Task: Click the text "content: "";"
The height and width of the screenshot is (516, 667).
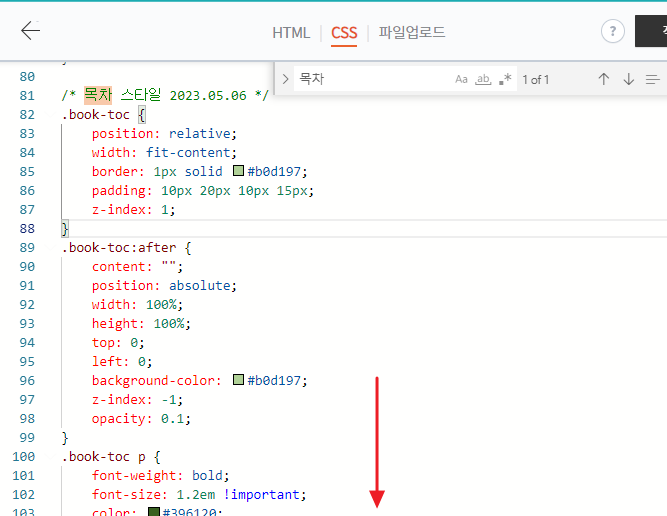Action: [x=137, y=267]
